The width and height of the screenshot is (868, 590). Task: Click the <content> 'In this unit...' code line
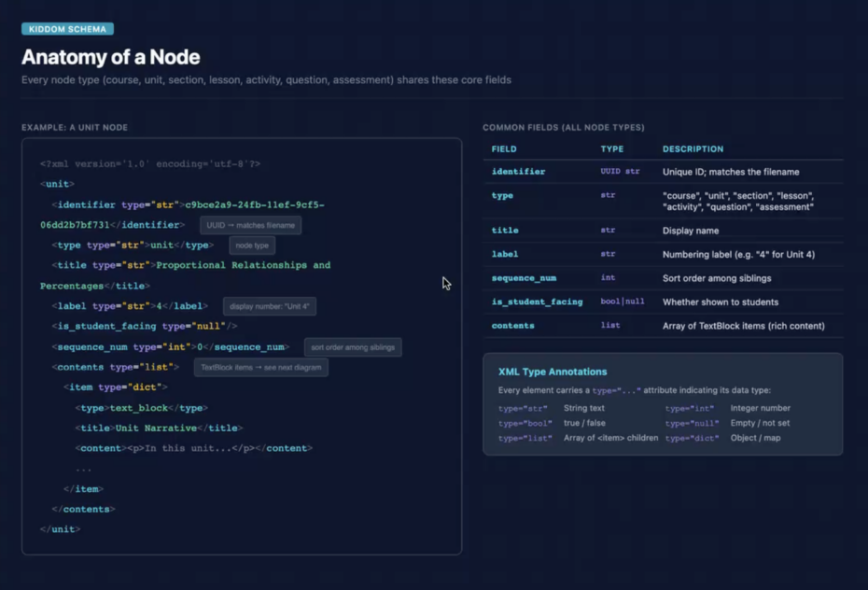194,448
